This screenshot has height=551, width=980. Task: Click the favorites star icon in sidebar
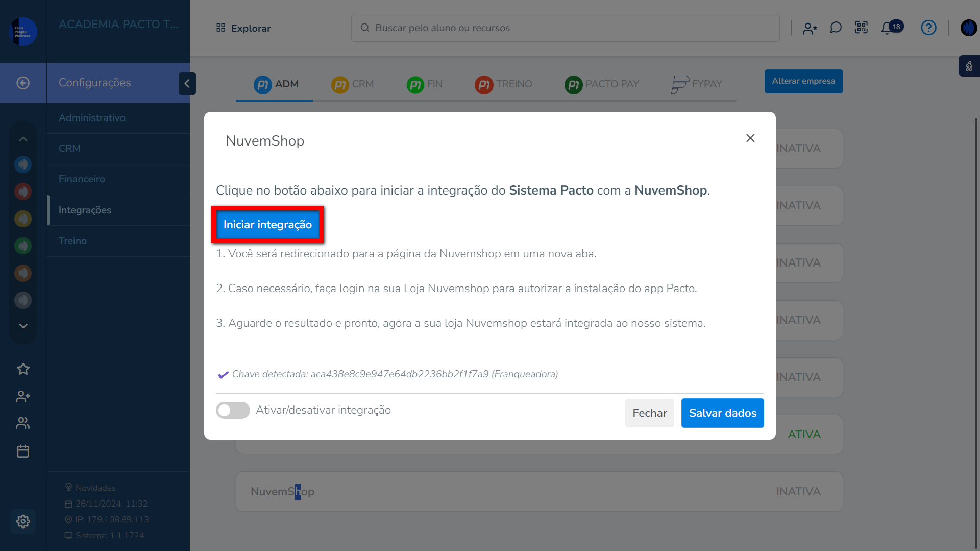pyautogui.click(x=23, y=369)
